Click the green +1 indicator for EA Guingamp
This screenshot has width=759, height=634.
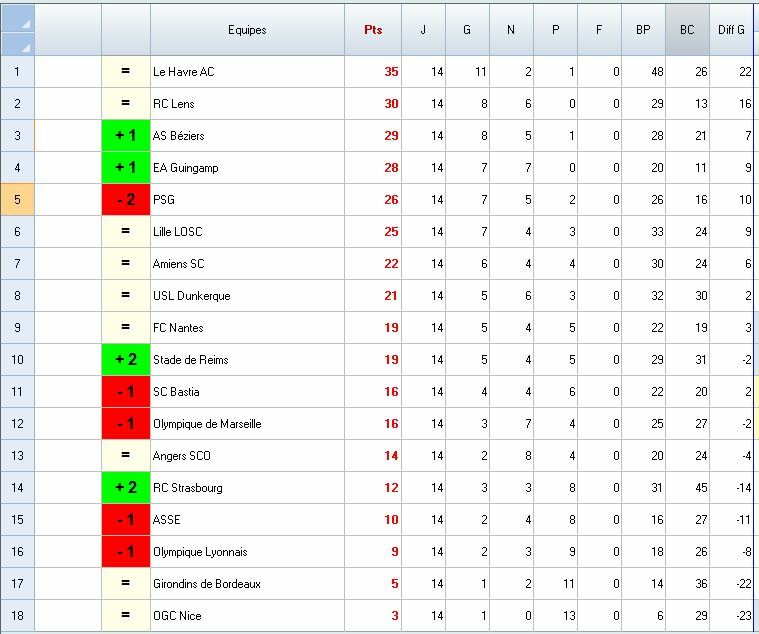[126, 168]
